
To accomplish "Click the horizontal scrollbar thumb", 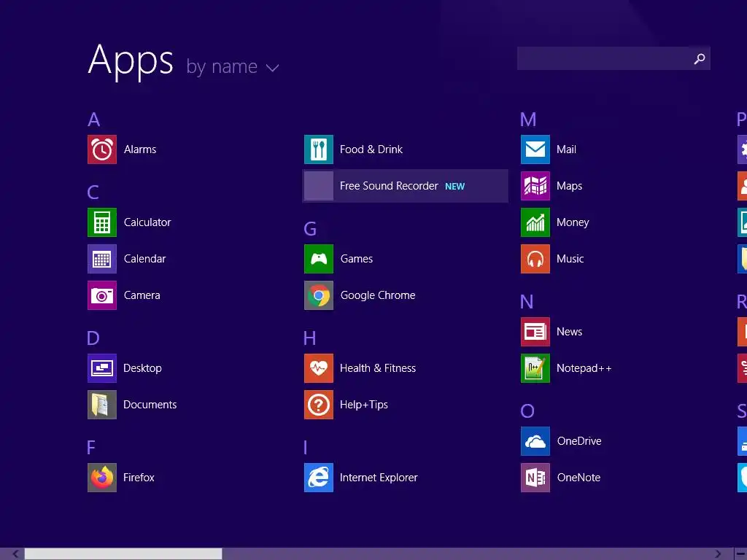I will point(123,554).
